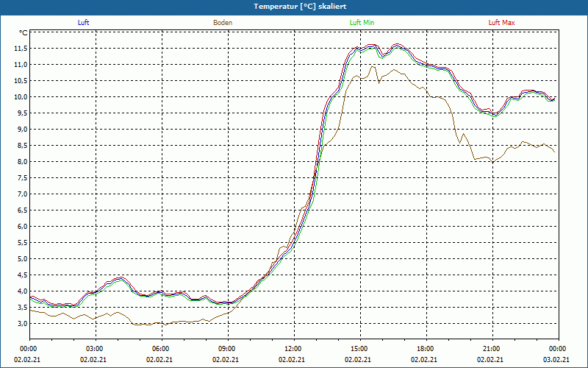Screen dimensions: 588x368
Task: Click the 8,0 y-axis value
Action: 22,161
